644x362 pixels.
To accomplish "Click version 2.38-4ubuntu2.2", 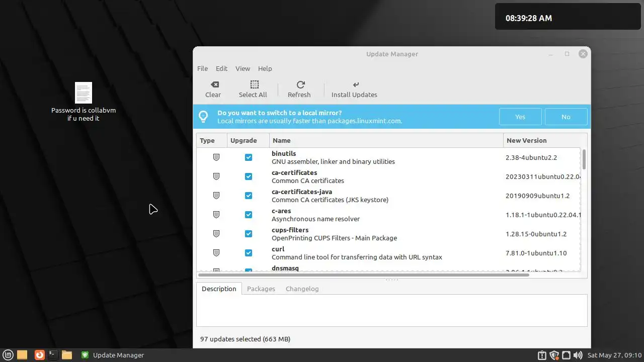I will point(531,157).
